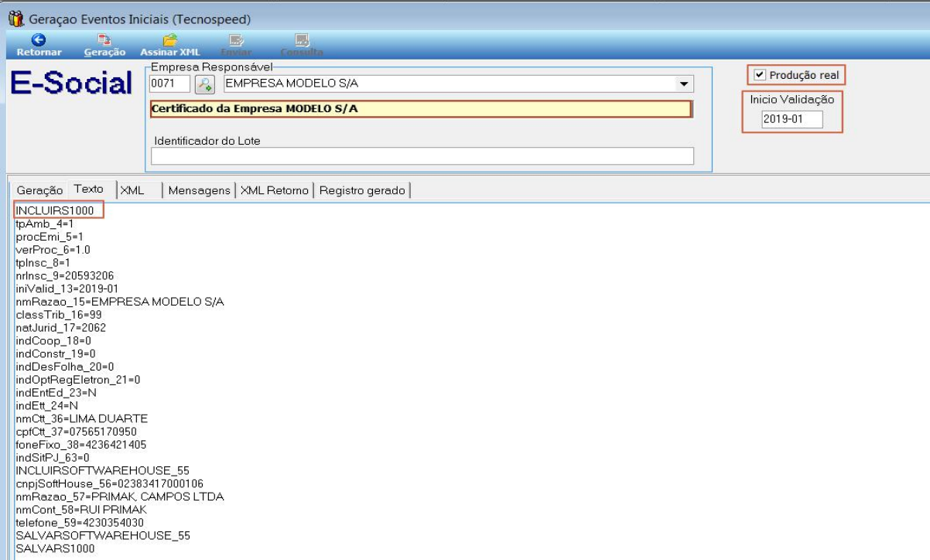Click the verProc_6=1.0 line
Viewport: 930px width, 560px height.
point(53,250)
